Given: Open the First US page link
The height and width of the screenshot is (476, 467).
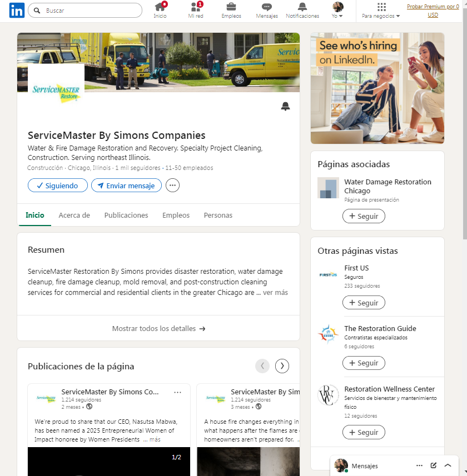Looking at the screenshot, I should [356, 268].
